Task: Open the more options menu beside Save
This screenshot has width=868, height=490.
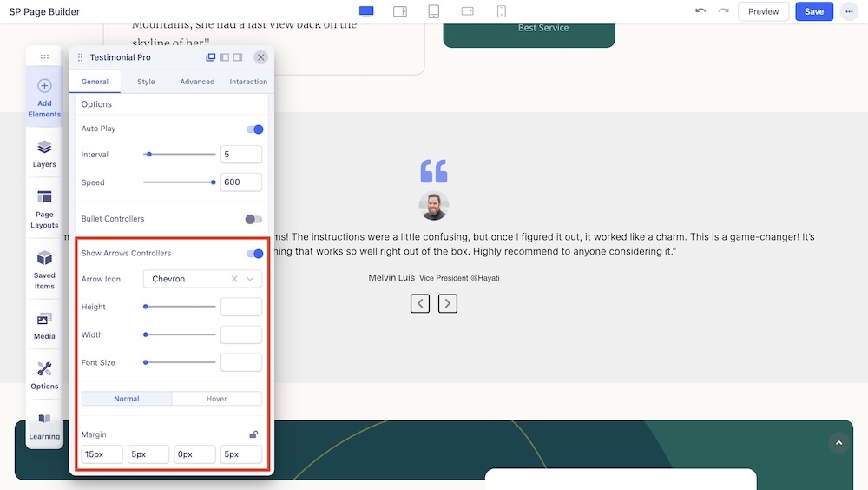Action: (848, 11)
